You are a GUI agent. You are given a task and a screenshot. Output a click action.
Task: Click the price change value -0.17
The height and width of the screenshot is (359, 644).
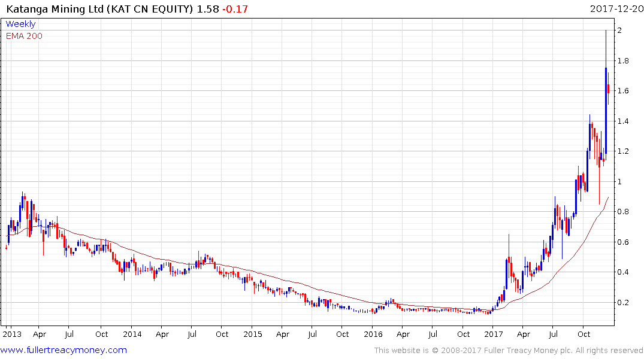(235, 9)
